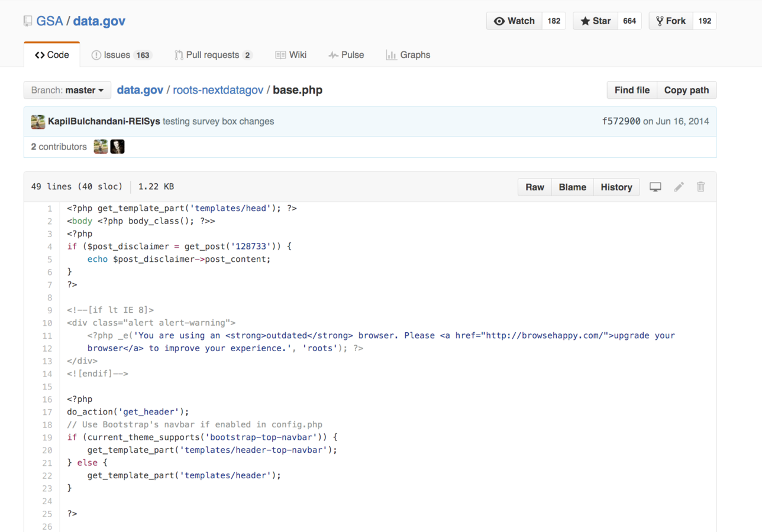Viewport: 762px width, 532px height.
Task: Open the KapilBulchandani-REISys author link
Action: (104, 121)
